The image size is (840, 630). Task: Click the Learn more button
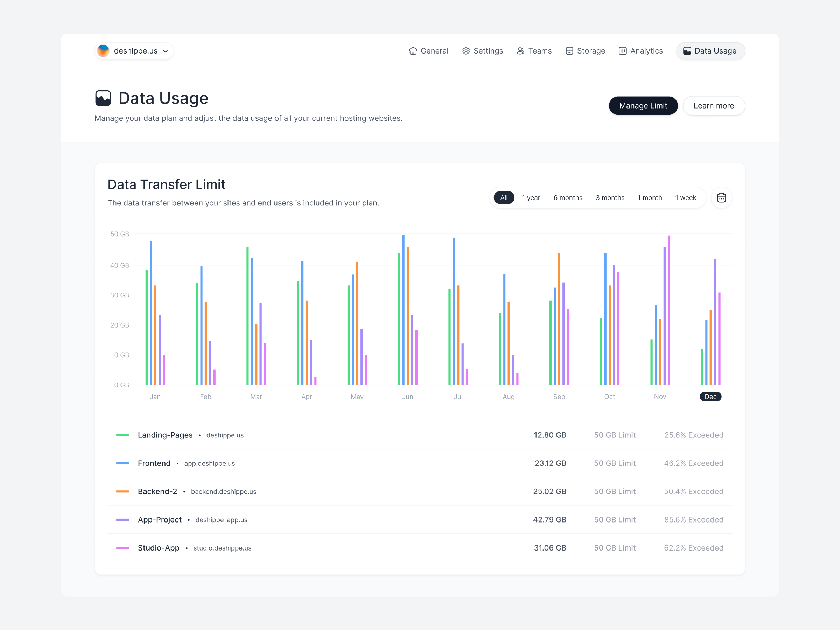pos(714,106)
